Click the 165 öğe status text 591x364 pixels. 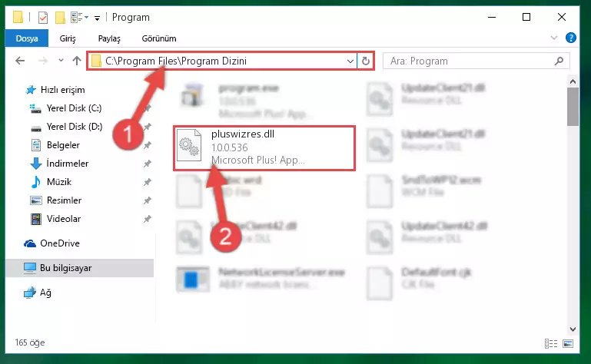point(30,342)
